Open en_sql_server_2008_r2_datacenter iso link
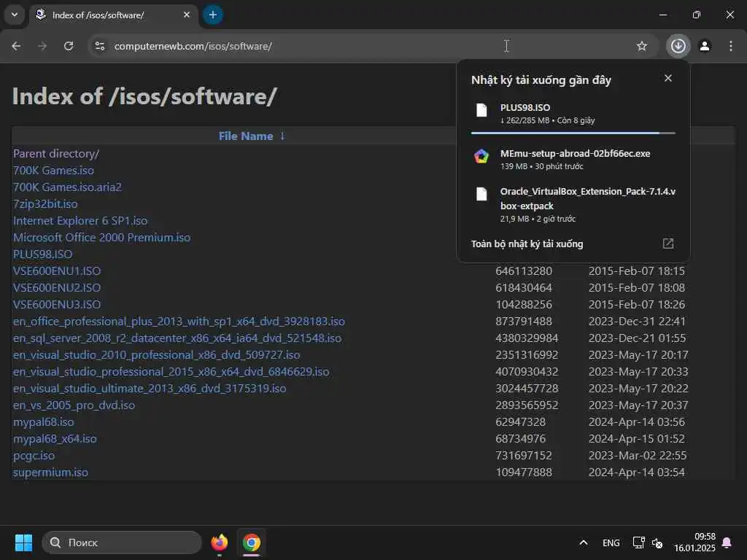 click(x=177, y=338)
